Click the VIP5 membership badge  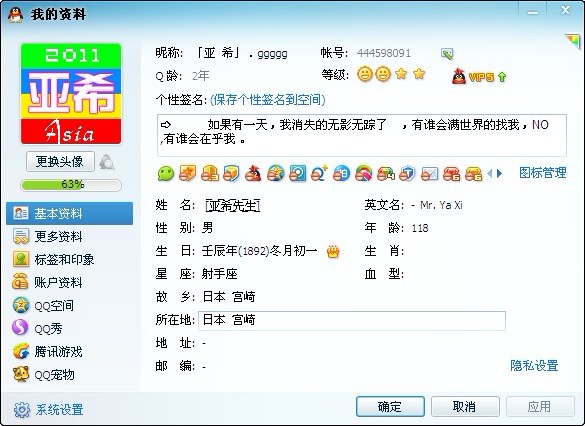pyautogui.click(x=479, y=77)
